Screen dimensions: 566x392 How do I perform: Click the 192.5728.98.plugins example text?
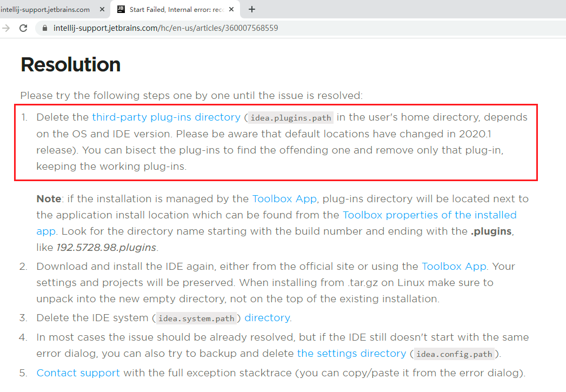point(106,248)
